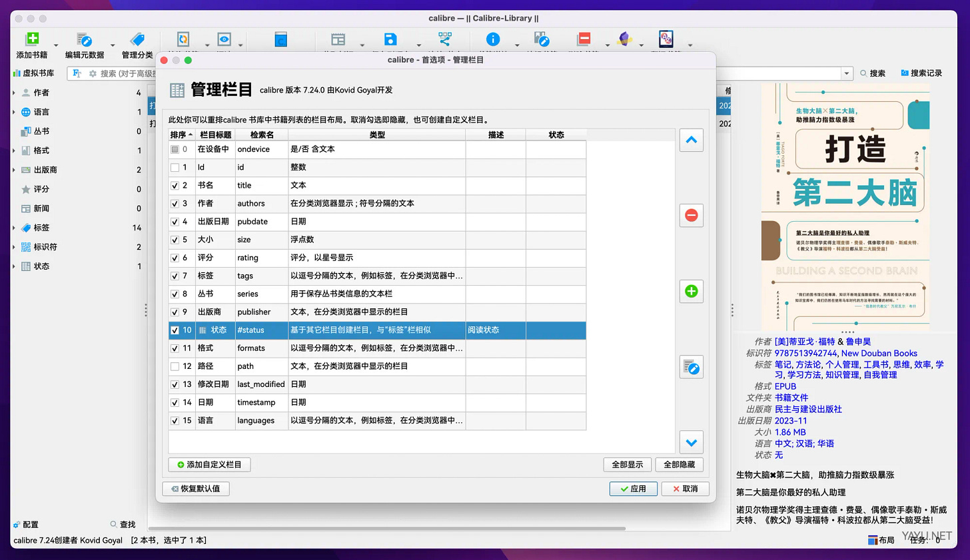Open 民主与建设出版社 publisher link
Image resolution: width=970 pixels, height=560 pixels.
[808, 410]
